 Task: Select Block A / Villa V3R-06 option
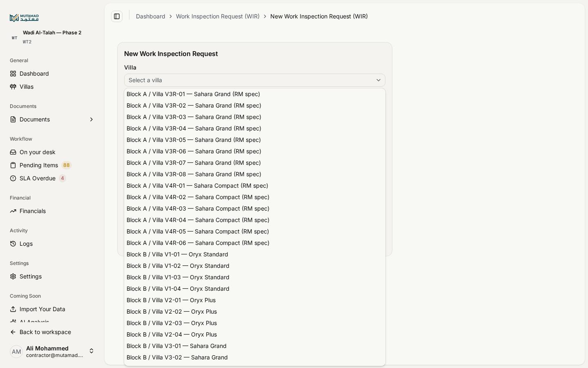(255, 151)
